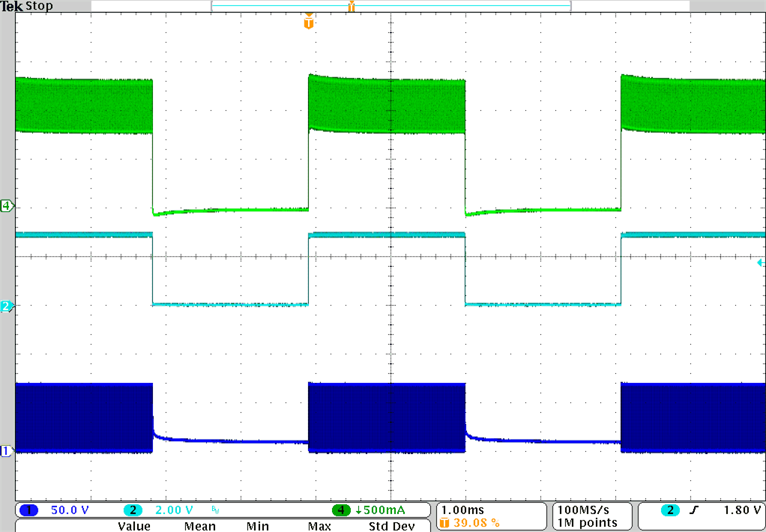This screenshot has width=766, height=532.
Task: Select the Channel 4 ground marker
Action: click(x=4, y=205)
